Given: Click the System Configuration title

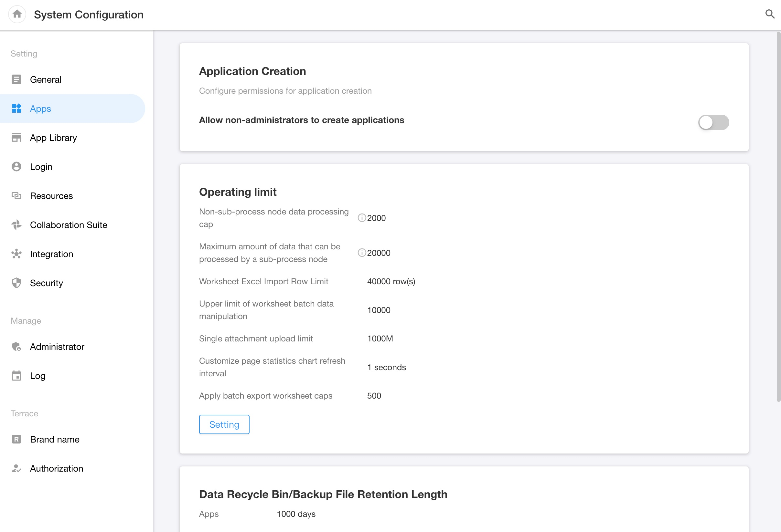Looking at the screenshot, I should coord(89,15).
